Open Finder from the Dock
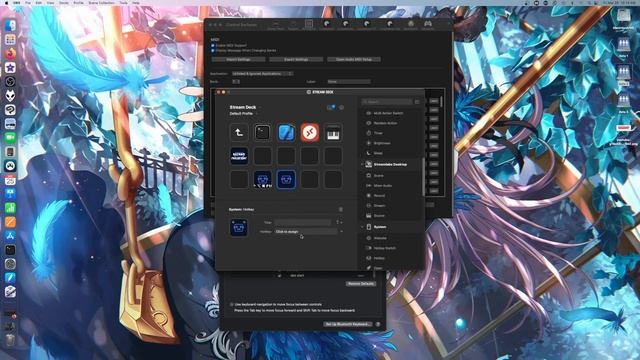Image resolution: width=640 pixels, height=360 pixels. (x=10, y=25)
